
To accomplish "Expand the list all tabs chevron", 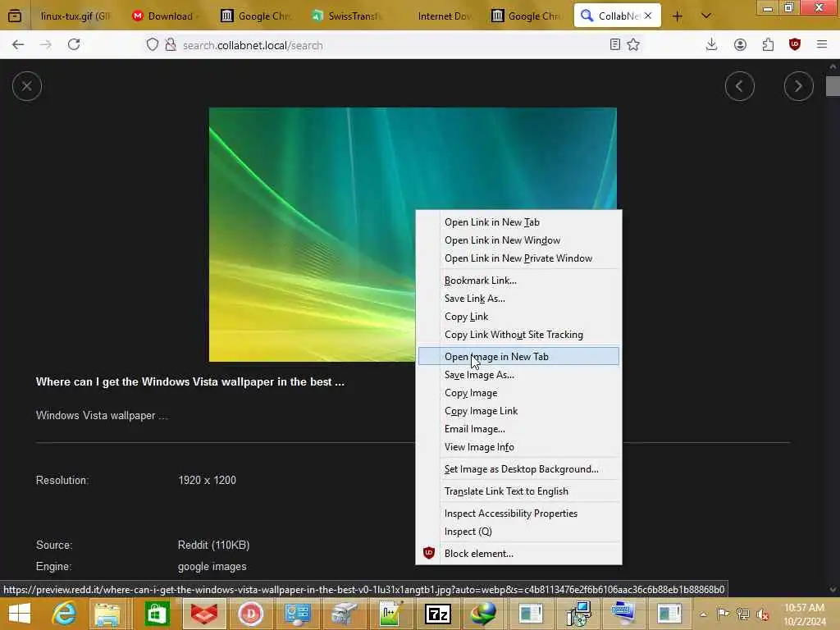I will [706, 16].
